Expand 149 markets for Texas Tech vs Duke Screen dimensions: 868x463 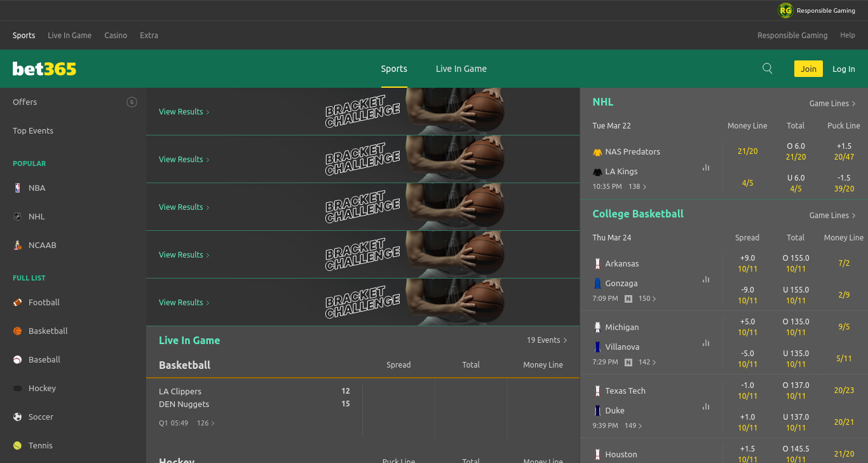point(634,425)
